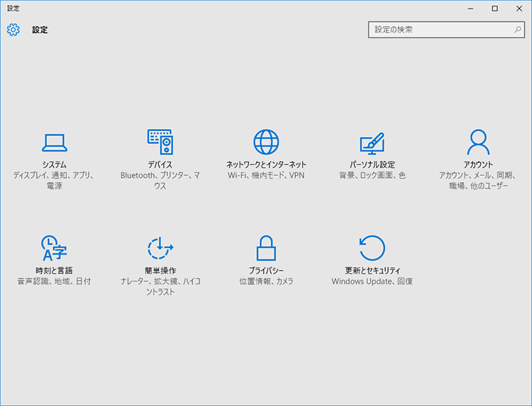Select the 時刻と言語 text label
Screen dimensions: 532x406
tap(54, 271)
